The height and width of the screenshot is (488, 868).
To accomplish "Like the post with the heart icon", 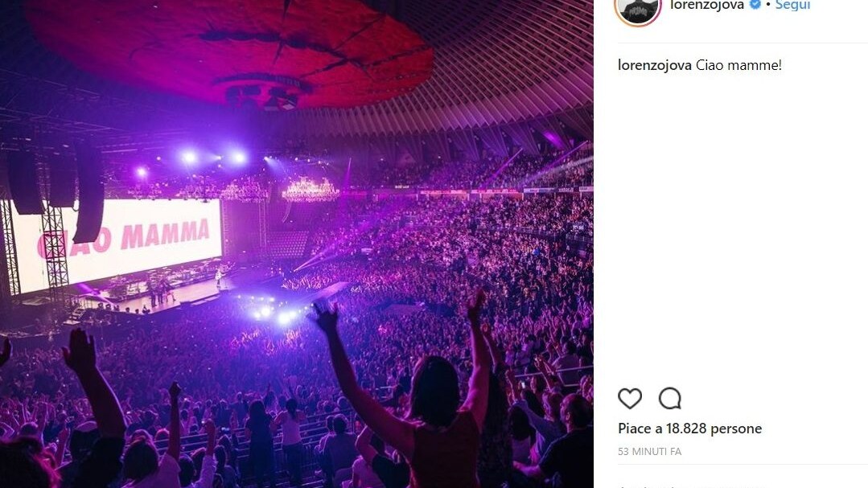I will click(630, 398).
